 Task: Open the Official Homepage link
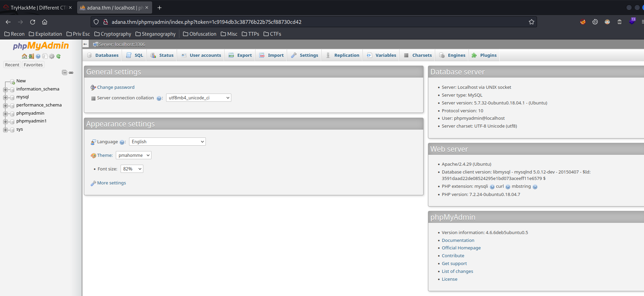461,248
